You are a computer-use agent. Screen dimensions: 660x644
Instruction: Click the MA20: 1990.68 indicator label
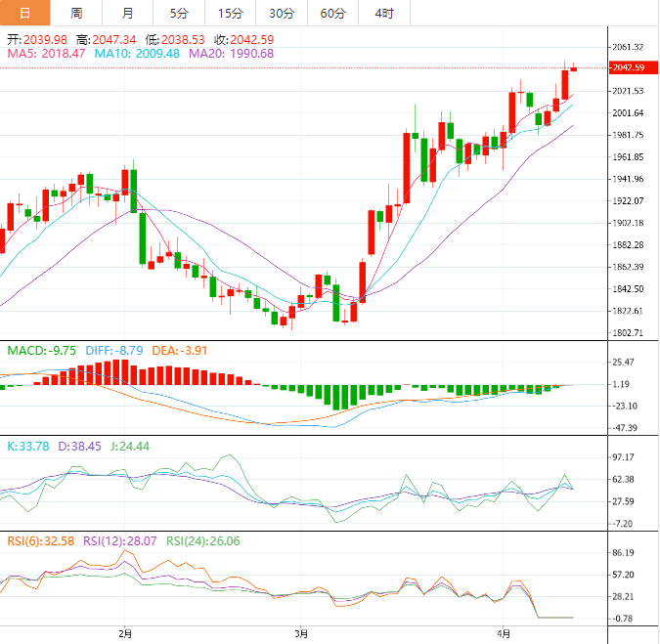pyautogui.click(x=231, y=54)
